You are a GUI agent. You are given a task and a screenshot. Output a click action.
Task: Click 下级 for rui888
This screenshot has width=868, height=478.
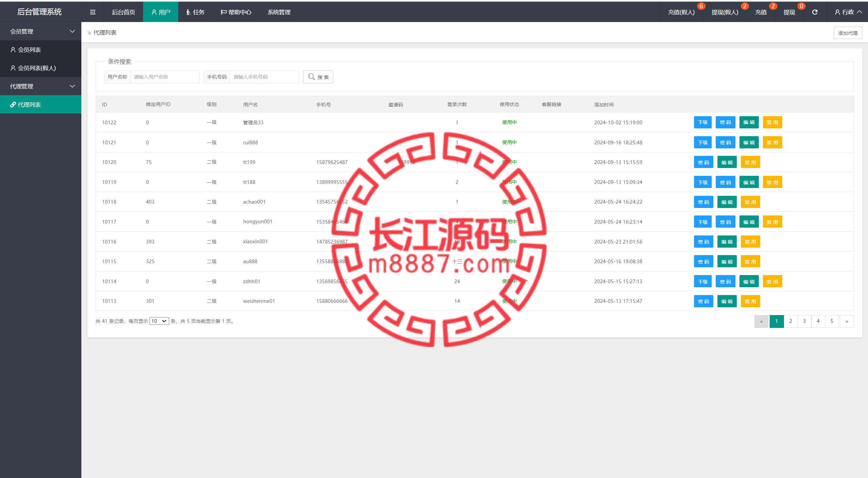[x=703, y=142]
